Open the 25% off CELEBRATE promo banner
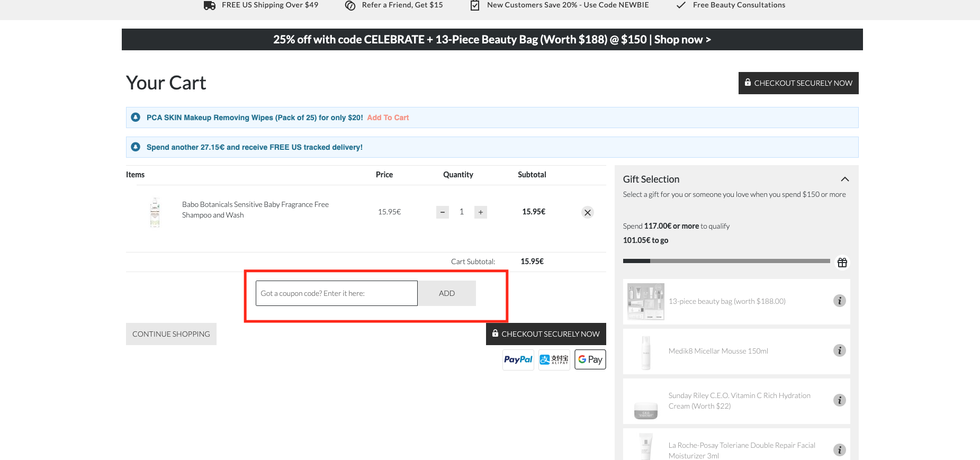980x460 pixels. point(492,40)
